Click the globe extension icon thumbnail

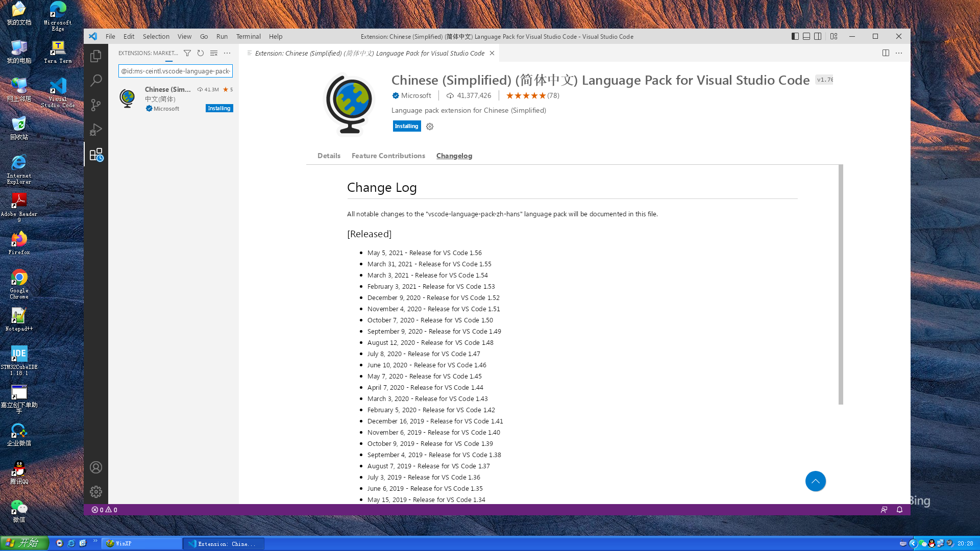tap(350, 104)
